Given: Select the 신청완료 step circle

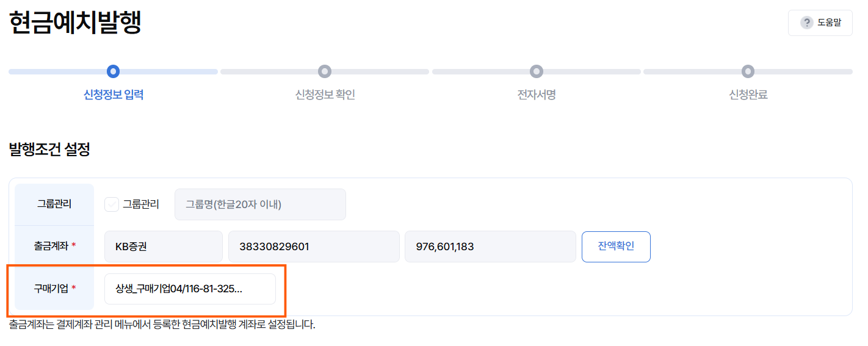Looking at the screenshot, I should [x=748, y=71].
